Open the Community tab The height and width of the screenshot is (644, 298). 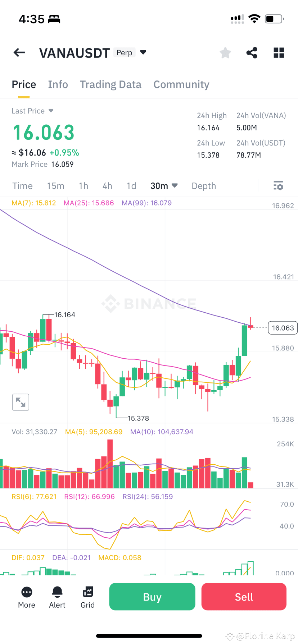[181, 84]
